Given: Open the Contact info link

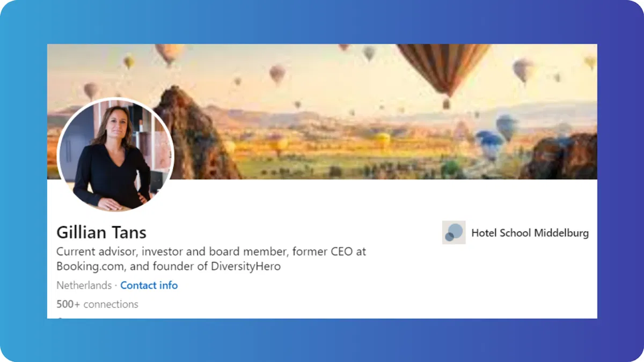Looking at the screenshot, I should coord(149,285).
